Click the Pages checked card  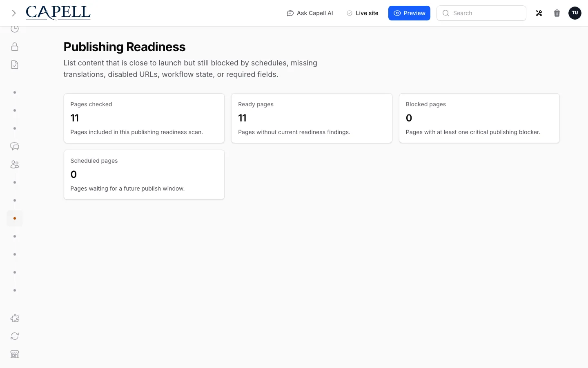[144, 118]
